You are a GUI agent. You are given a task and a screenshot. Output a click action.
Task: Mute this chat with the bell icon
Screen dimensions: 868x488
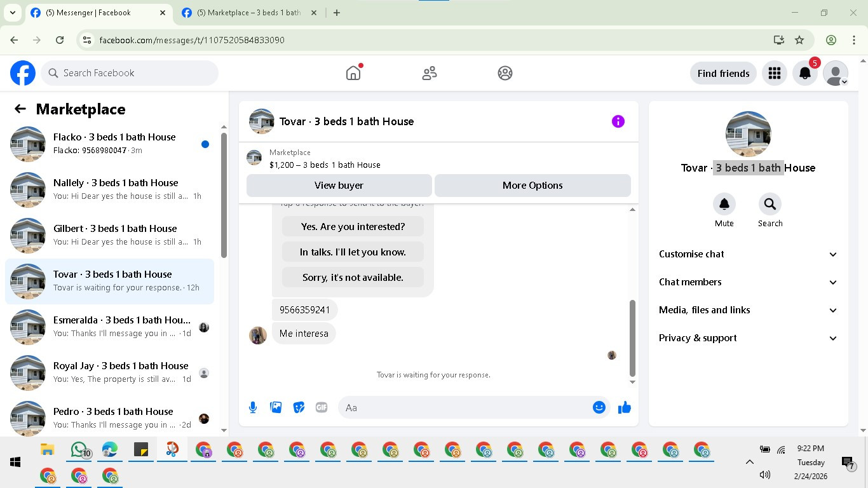(724, 204)
